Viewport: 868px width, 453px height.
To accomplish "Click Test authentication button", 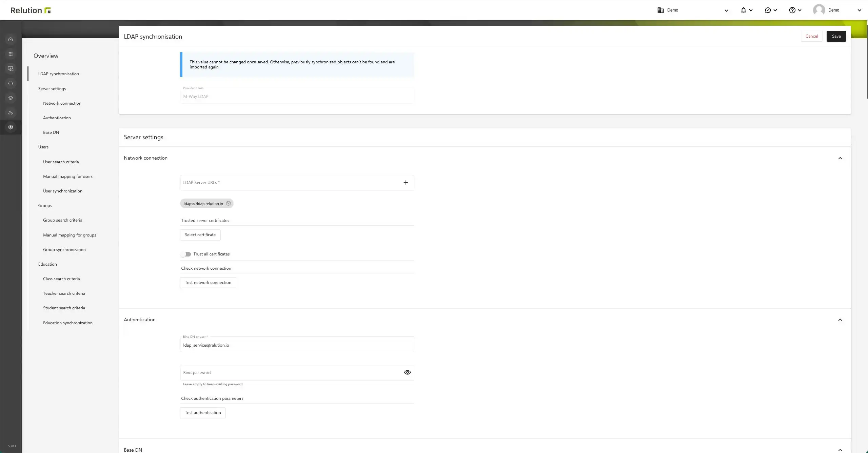I will click(203, 413).
